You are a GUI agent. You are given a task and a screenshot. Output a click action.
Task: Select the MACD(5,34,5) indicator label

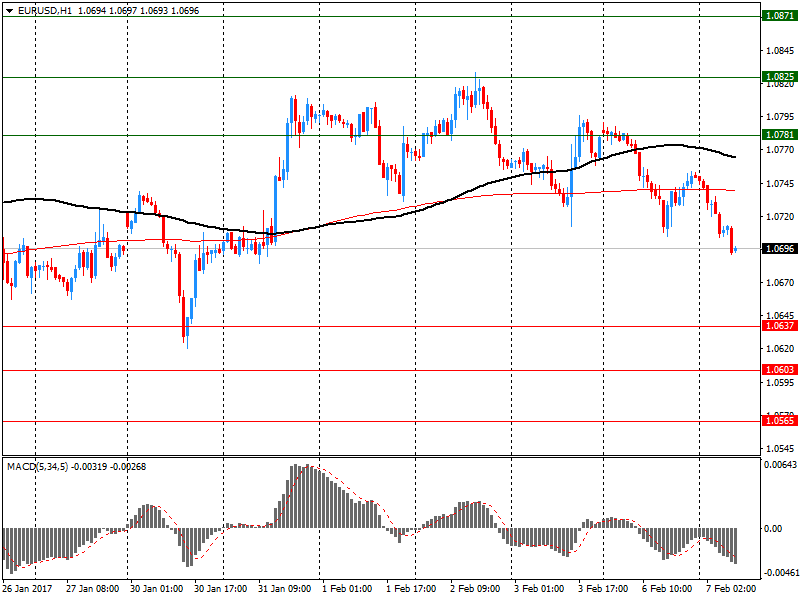pyautogui.click(x=37, y=466)
